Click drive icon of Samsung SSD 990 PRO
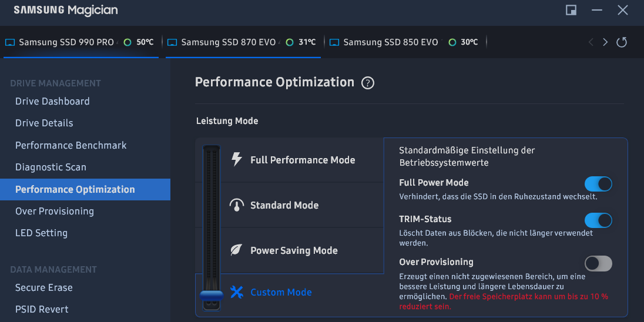 click(x=10, y=42)
